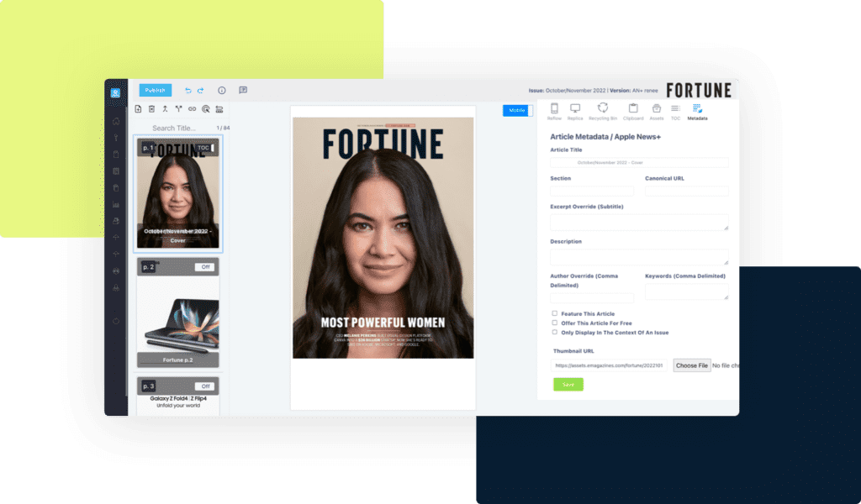Open the comments speech bubble icon
Screen dimensions: 861x504
[243, 91]
